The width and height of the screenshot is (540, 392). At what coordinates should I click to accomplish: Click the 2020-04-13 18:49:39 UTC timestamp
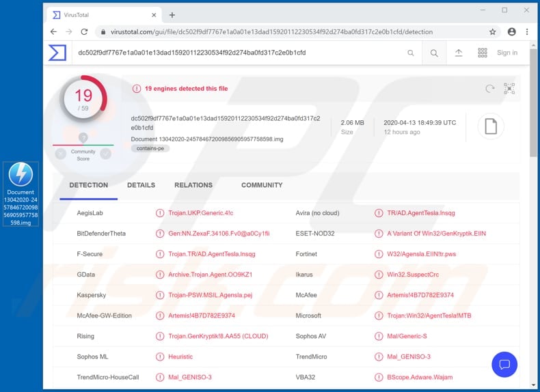coord(420,122)
